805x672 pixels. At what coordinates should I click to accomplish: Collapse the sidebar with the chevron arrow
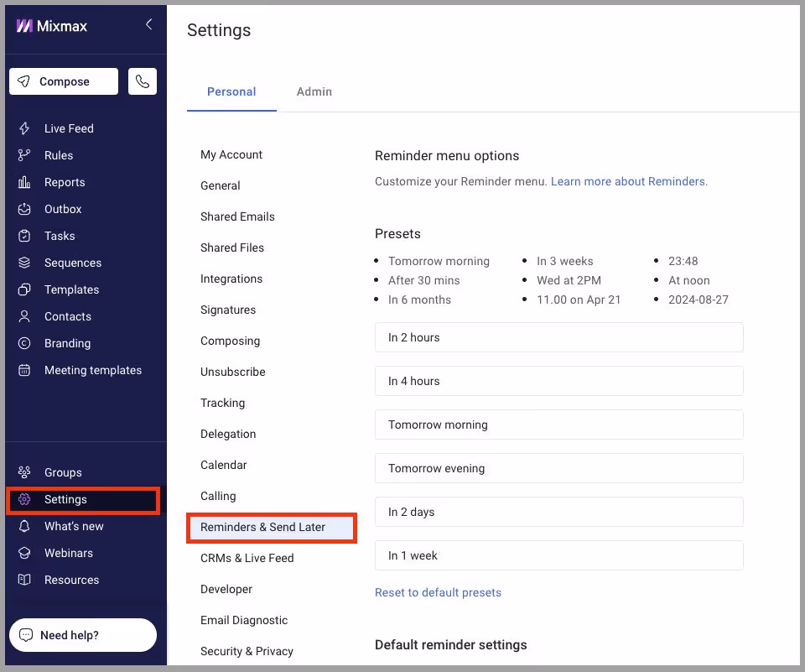click(149, 24)
